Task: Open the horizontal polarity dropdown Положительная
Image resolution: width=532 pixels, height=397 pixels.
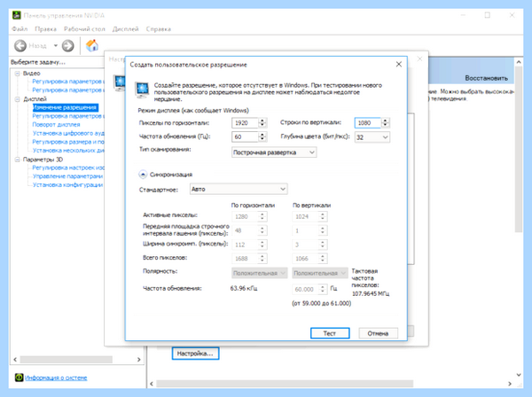Action: [x=260, y=273]
